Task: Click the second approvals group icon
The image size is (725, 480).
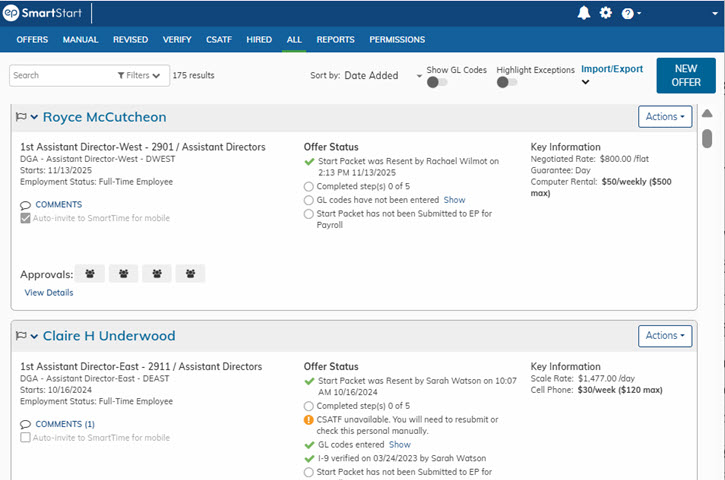Action: point(123,274)
